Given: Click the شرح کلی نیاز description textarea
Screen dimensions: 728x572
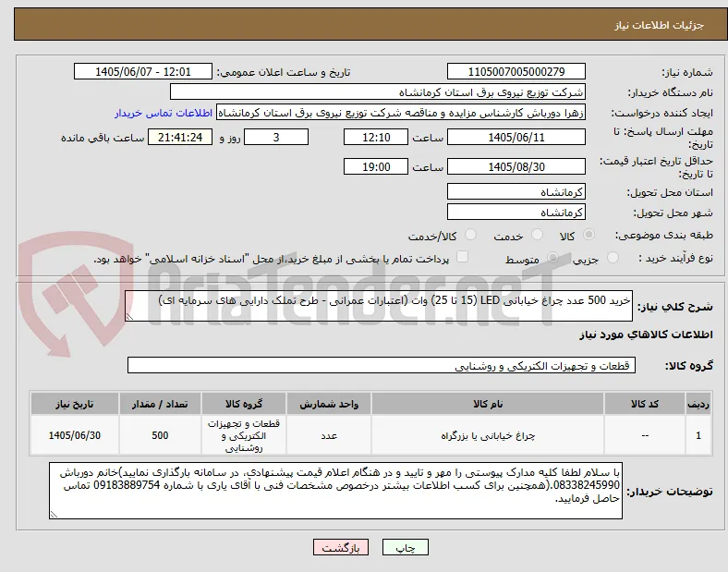Looking at the screenshot, I should point(379,306).
